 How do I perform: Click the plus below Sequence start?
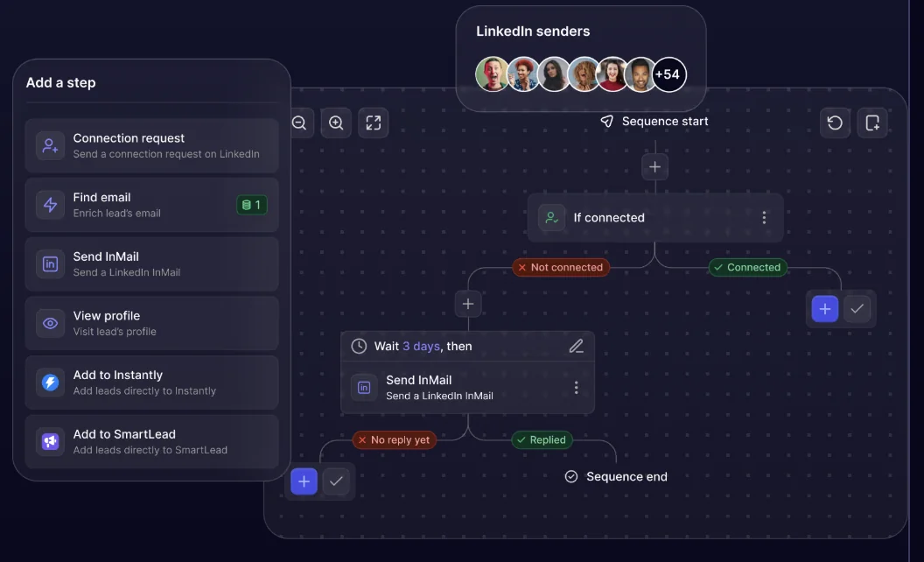point(654,167)
